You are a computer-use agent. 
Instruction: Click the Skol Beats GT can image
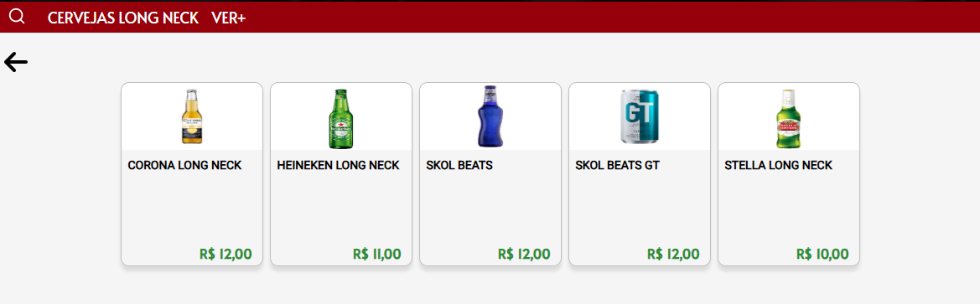pyautogui.click(x=640, y=116)
